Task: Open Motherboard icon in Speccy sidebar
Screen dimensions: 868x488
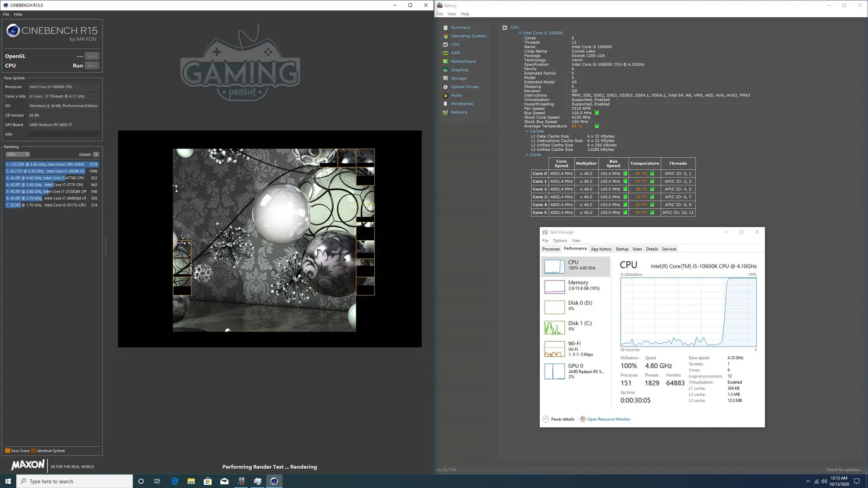Action: click(x=445, y=61)
